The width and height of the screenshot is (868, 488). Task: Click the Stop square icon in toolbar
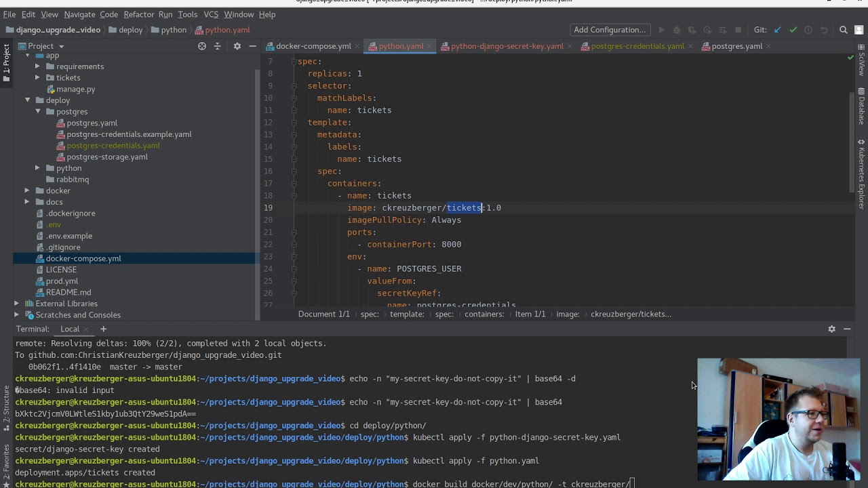click(x=739, y=30)
